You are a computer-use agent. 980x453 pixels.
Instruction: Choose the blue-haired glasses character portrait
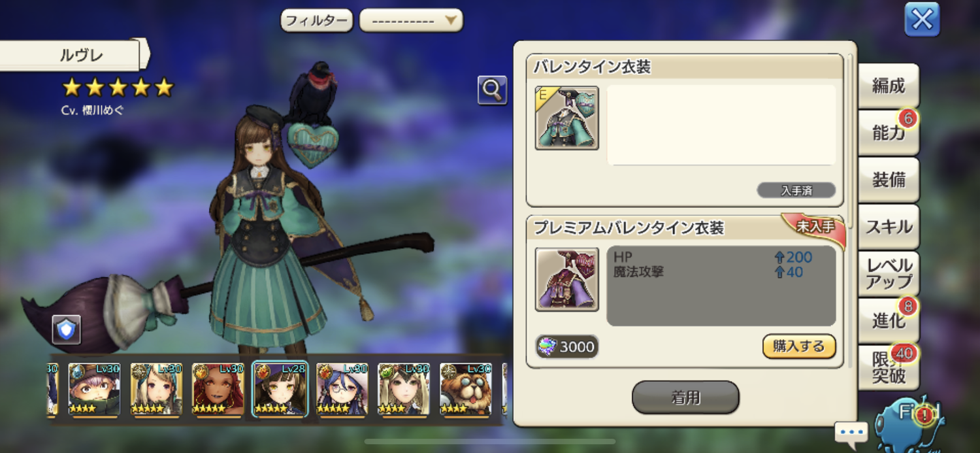point(342,390)
